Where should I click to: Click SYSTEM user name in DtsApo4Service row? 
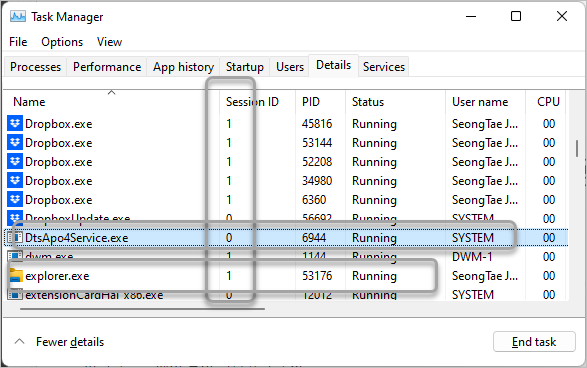coord(473,238)
